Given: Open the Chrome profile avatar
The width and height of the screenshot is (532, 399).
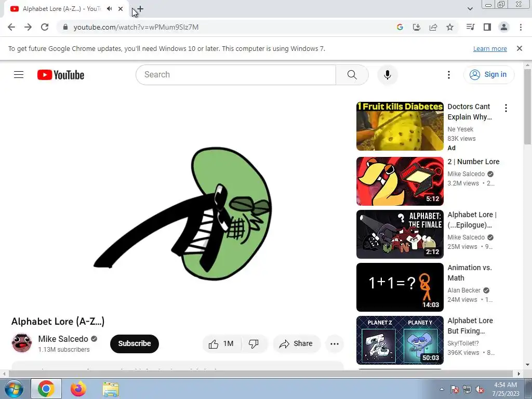Looking at the screenshot, I should tap(504, 27).
